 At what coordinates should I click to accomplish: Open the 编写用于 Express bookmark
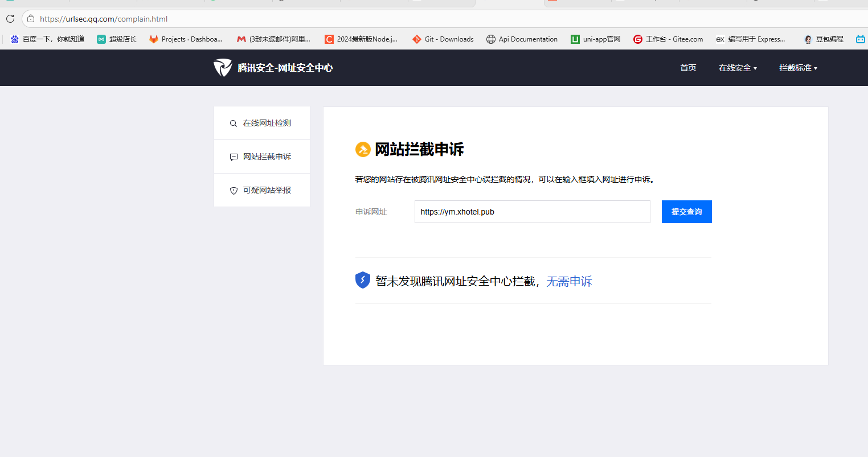[751, 39]
